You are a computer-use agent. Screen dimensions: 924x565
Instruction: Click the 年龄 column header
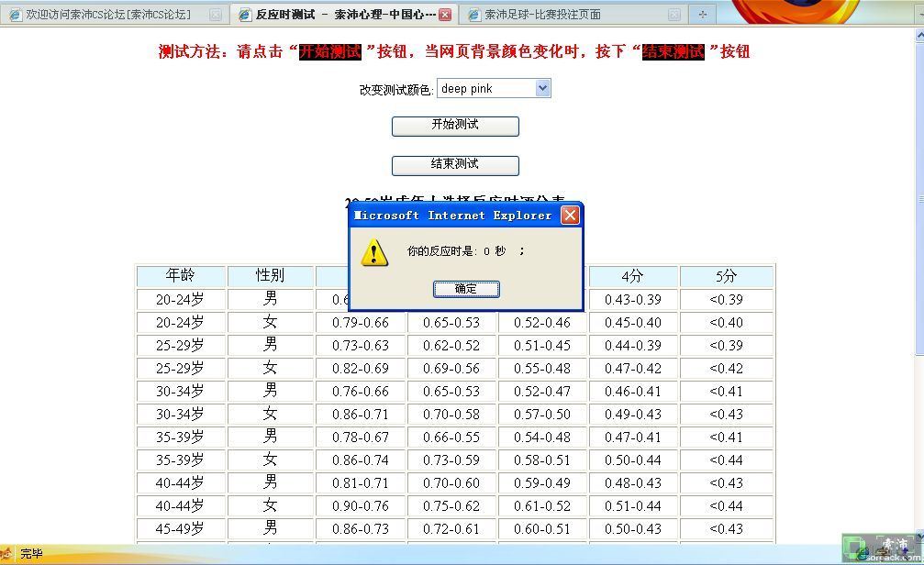coord(180,276)
